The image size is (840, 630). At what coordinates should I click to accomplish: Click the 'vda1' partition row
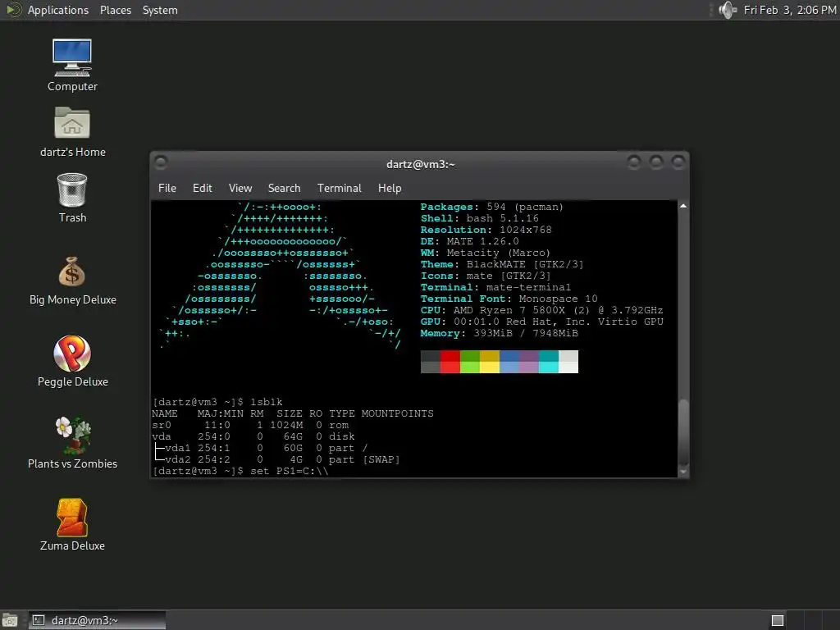pos(261,448)
